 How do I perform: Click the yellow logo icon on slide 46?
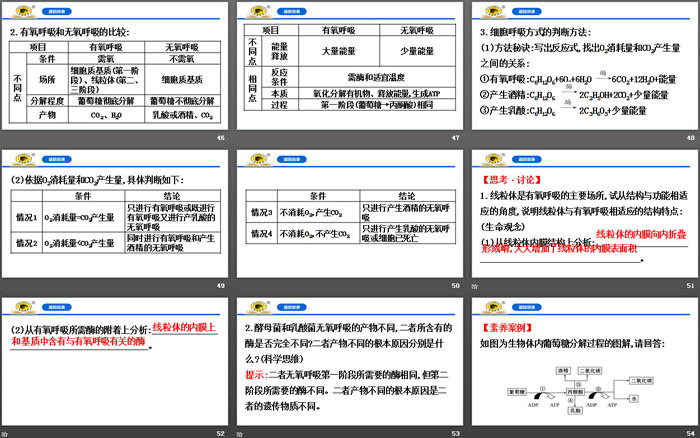[x=24, y=11]
